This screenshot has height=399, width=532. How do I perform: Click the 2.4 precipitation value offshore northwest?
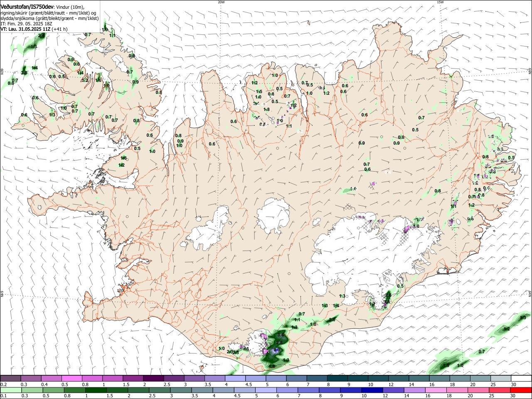click(42, 36)
